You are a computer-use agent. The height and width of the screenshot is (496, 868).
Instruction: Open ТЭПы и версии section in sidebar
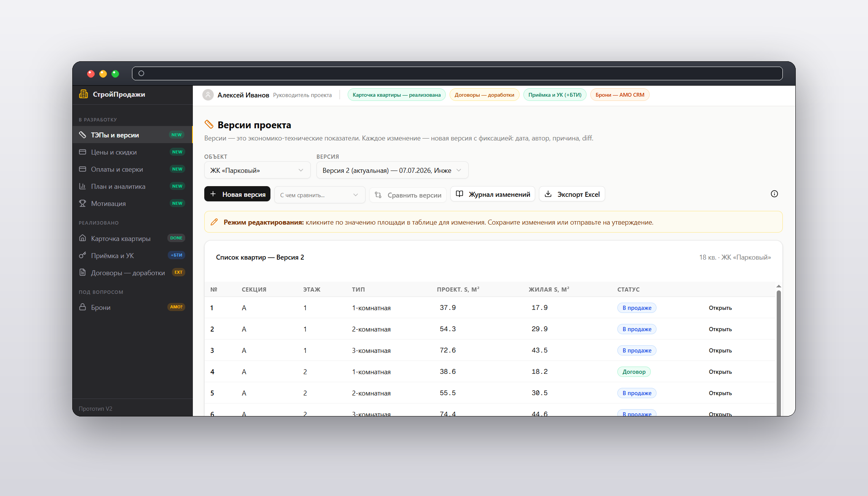132,135
